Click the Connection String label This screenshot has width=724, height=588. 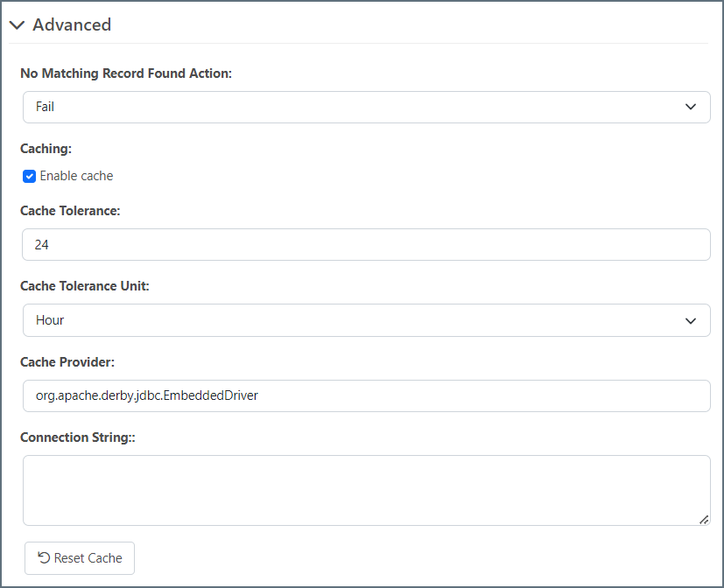(x=77, y=437)
